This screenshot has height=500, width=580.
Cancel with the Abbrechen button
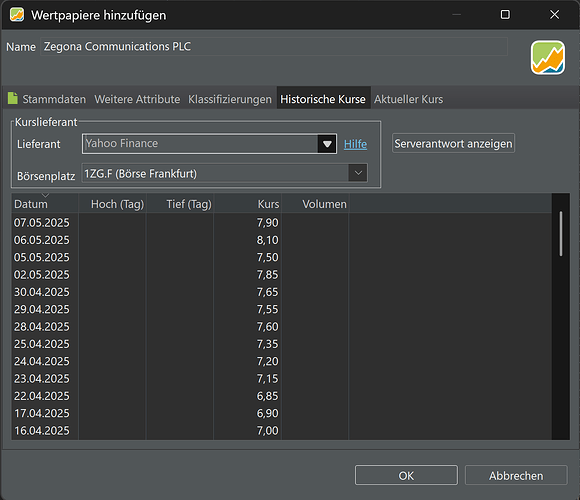pyautogui.click(x=516, y=475)
